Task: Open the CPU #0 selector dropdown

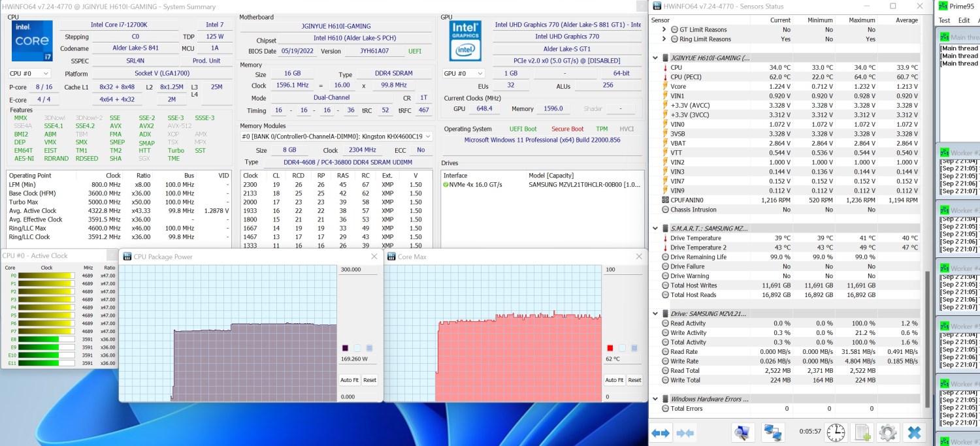Action: click(29, 74)
